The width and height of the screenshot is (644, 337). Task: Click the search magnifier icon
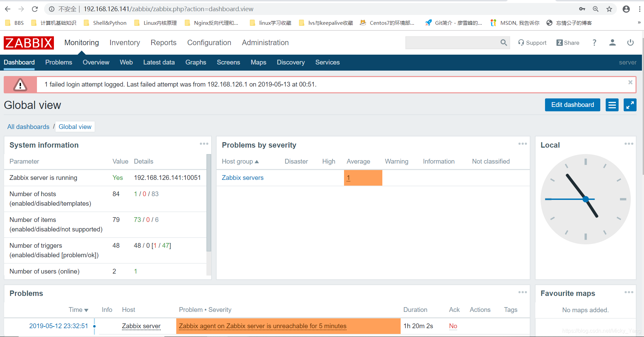point(504,43)
